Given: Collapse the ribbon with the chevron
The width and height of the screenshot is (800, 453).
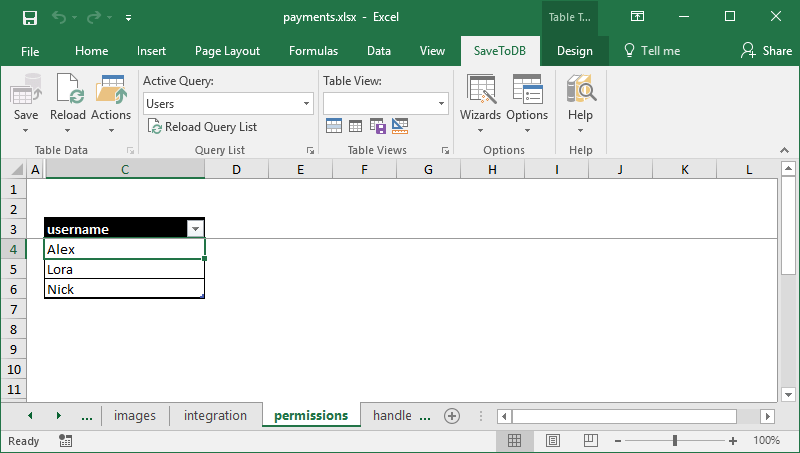Looking at the screenshot, I should 785,150.
